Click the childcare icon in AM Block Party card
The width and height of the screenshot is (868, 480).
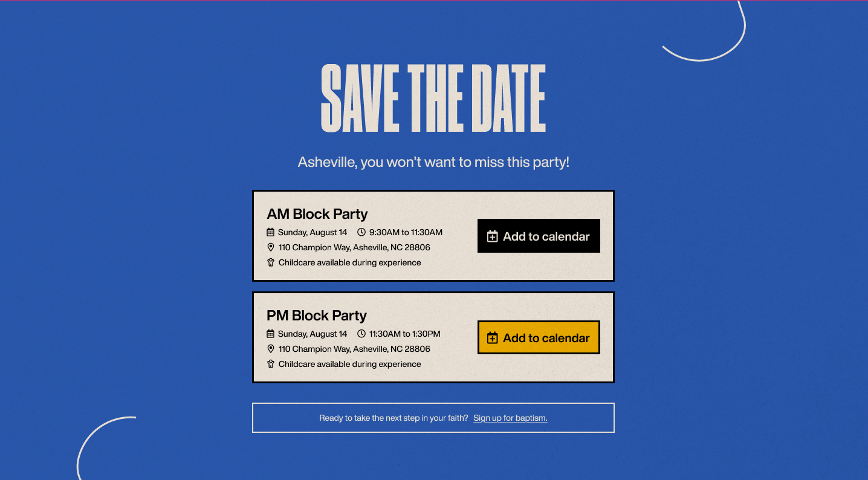pyautogui.click(x=271, y=262)
